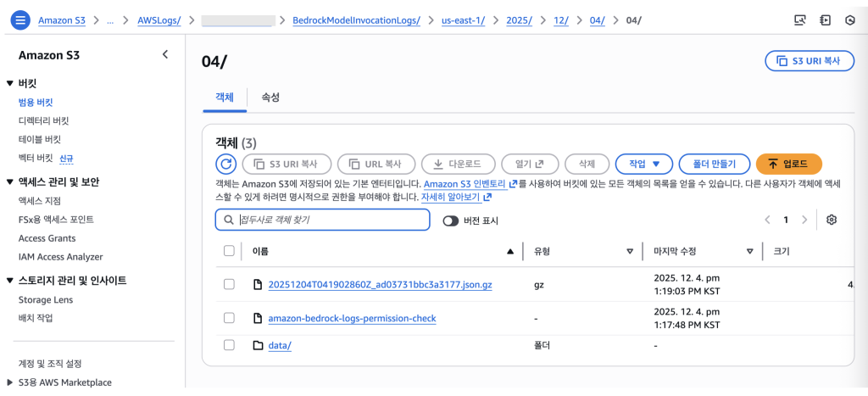Sort the table by the 마지막 수정 column arrow
Screen dimensions: 868x396
point(750,252)
